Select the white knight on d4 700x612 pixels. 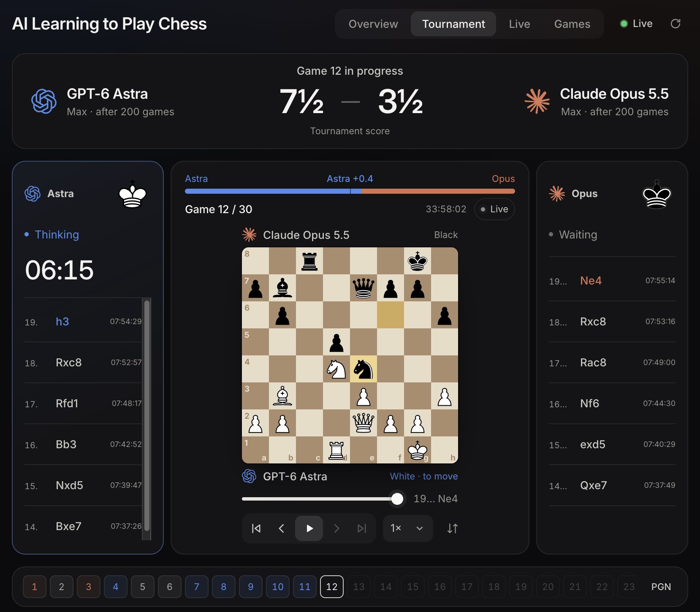336,369
